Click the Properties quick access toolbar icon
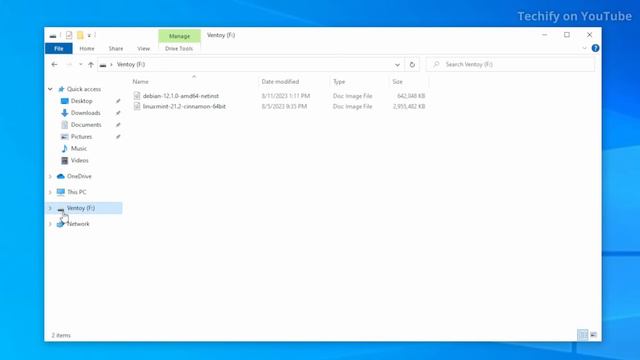This screenshot has width=640, height=360. (69, 35)
